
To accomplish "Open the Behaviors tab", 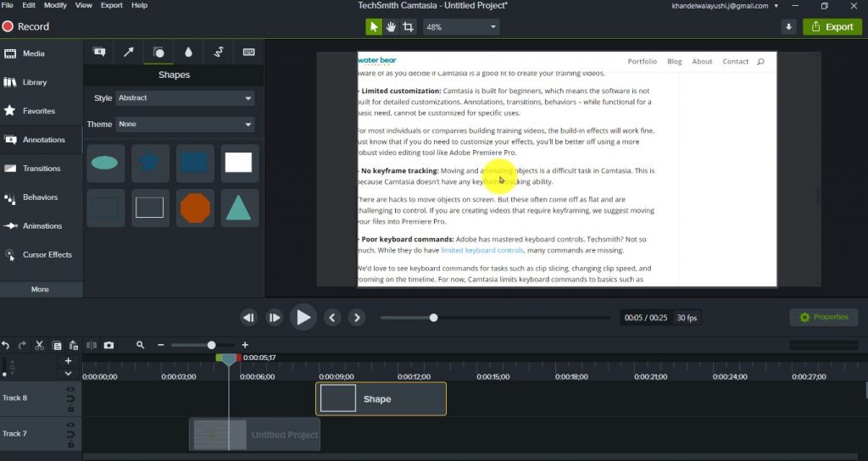I will [x=41, y=197].
